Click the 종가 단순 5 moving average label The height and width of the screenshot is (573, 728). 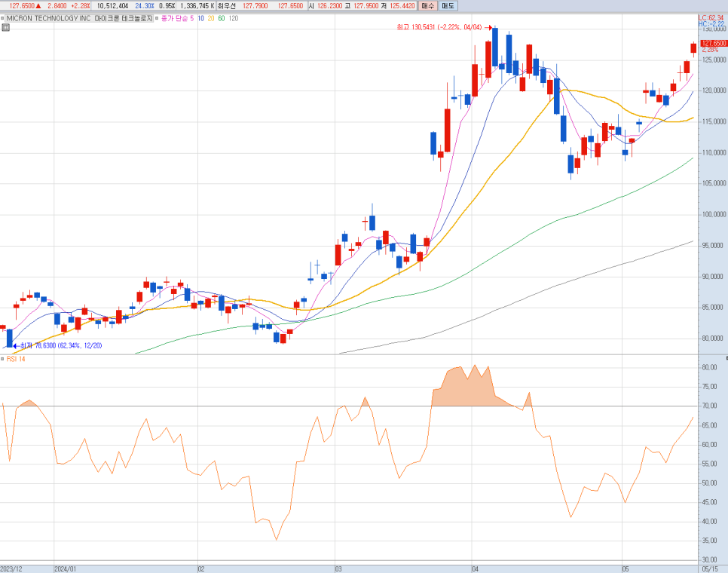[177, 19]
